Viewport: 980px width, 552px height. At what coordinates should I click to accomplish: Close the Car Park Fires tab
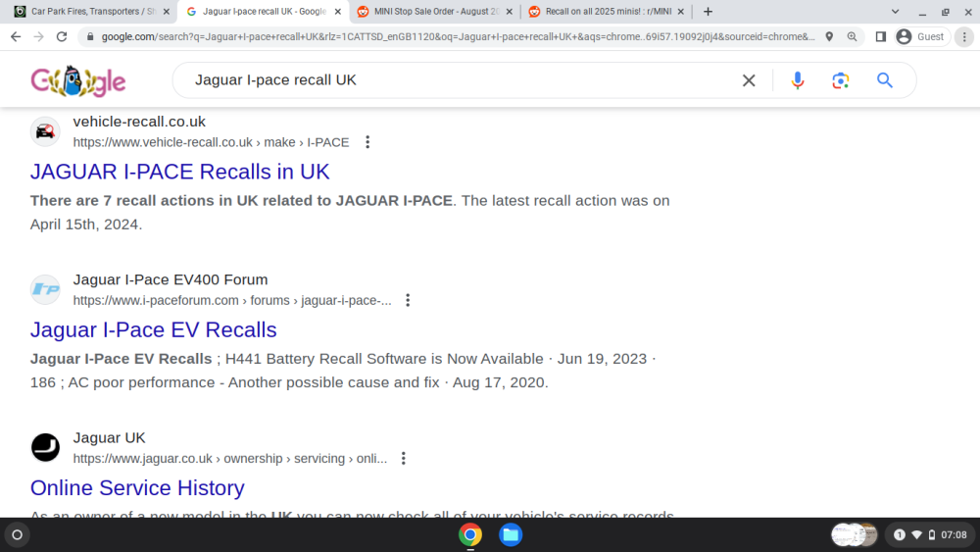coord(167,11)
